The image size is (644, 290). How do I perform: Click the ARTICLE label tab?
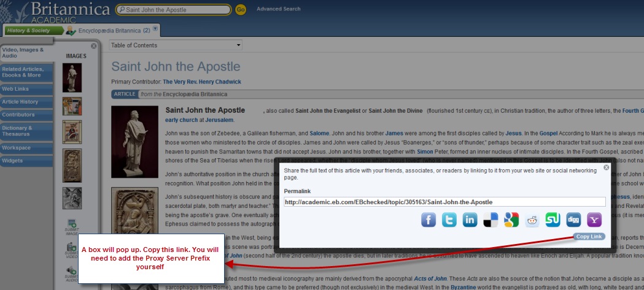click(x=125, y=94)
